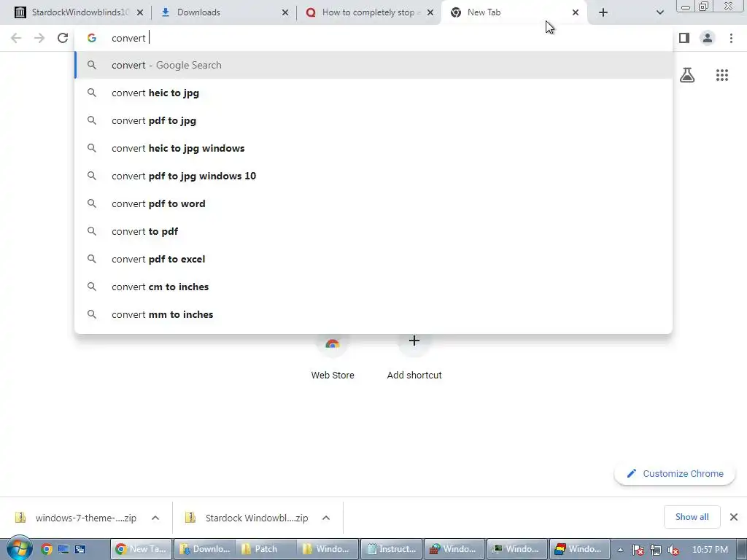Expand options for Stardock Windowbl zip download
This screenshot has height=560, width=747.
(326, 518)
